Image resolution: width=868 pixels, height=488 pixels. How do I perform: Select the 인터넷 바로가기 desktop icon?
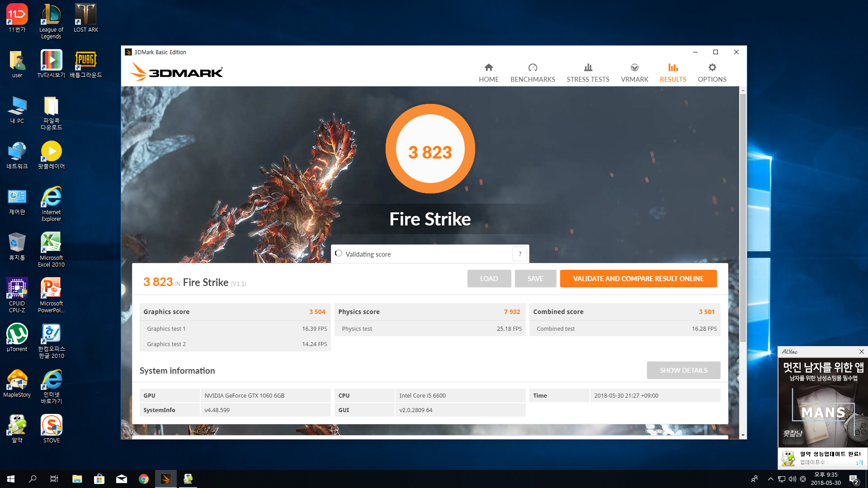point(51,386)
